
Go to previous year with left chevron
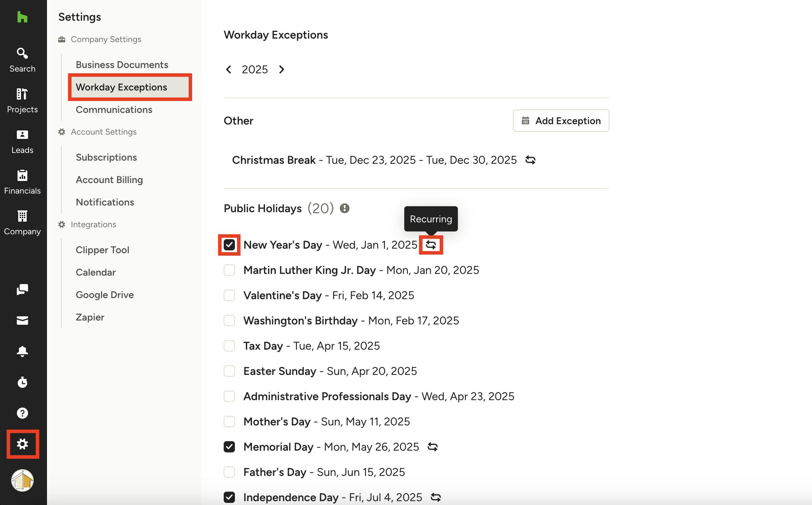[x=229, y=69]
